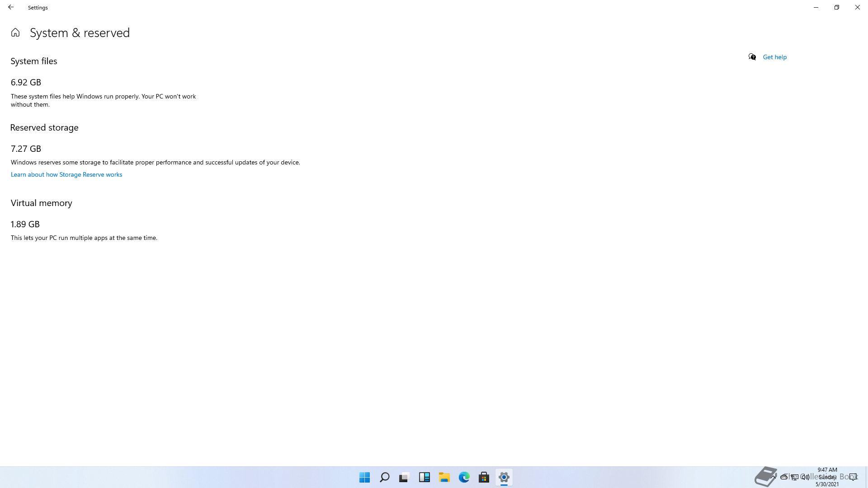
Task: Minimize the Settings window
Action: 816,7
